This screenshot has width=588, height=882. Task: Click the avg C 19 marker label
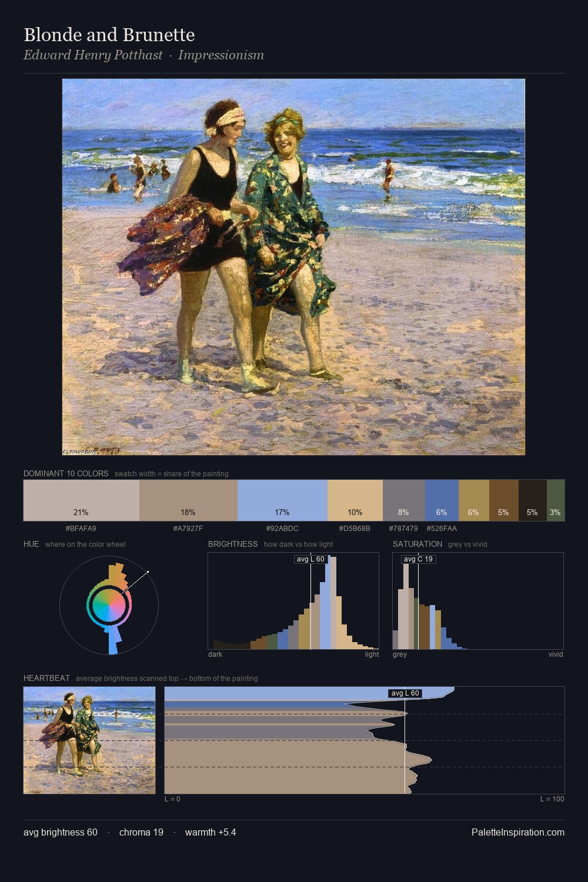click(418, 559)
